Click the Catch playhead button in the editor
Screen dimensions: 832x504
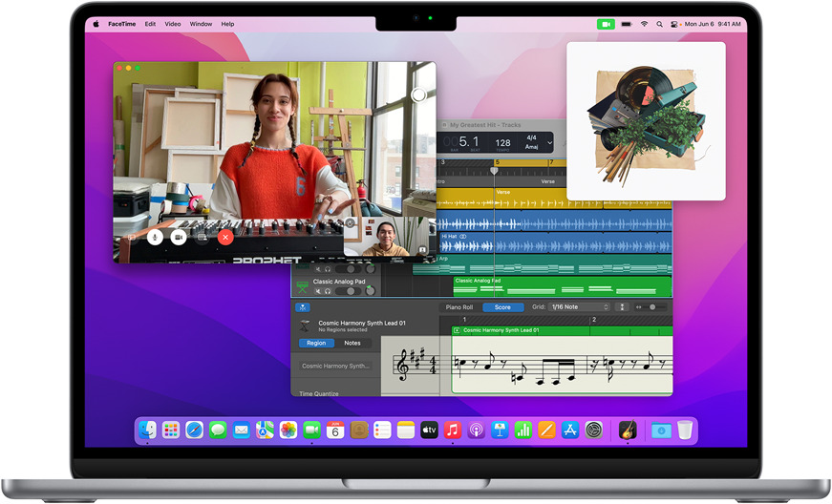pos(303,307)
